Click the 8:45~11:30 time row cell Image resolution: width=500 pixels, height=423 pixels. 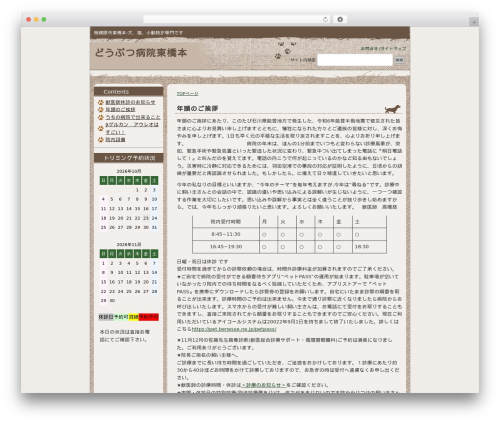pyautogui.click(x=226, y=234)
